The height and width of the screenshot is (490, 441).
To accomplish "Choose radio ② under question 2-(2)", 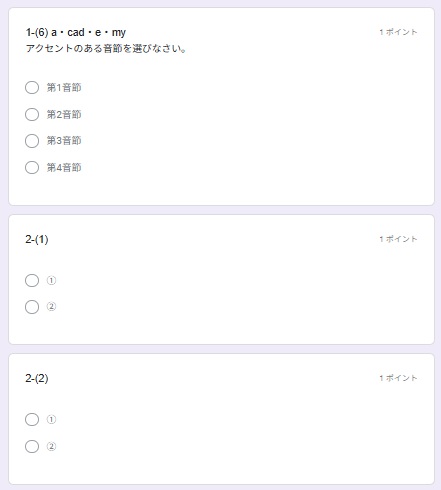I will [x=32, y=446].
